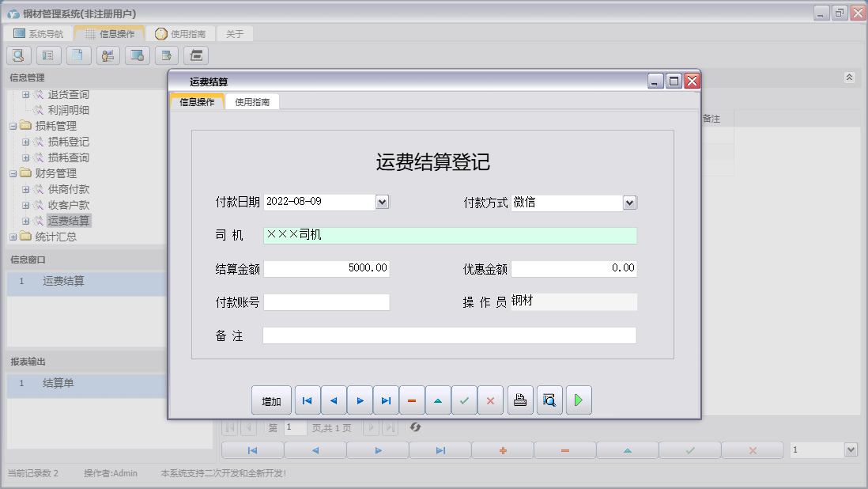Switch to the 使用指南 tab in dialog

coord(253,101)
